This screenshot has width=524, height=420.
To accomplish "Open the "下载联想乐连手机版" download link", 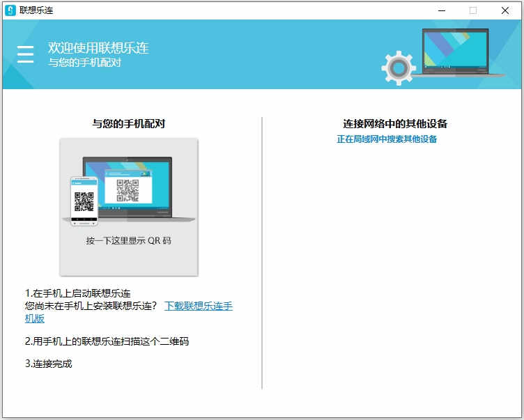I will (x=199, y=306).
